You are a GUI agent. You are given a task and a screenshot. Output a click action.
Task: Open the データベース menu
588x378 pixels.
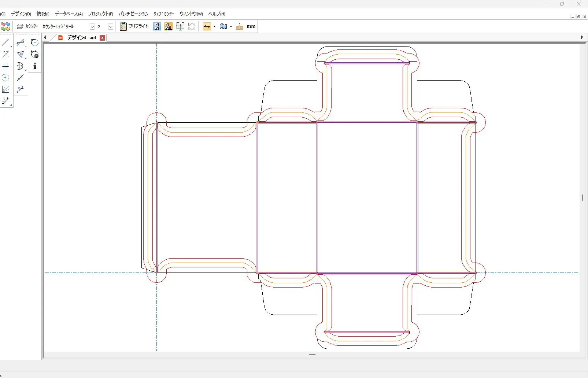coord(69,14)
